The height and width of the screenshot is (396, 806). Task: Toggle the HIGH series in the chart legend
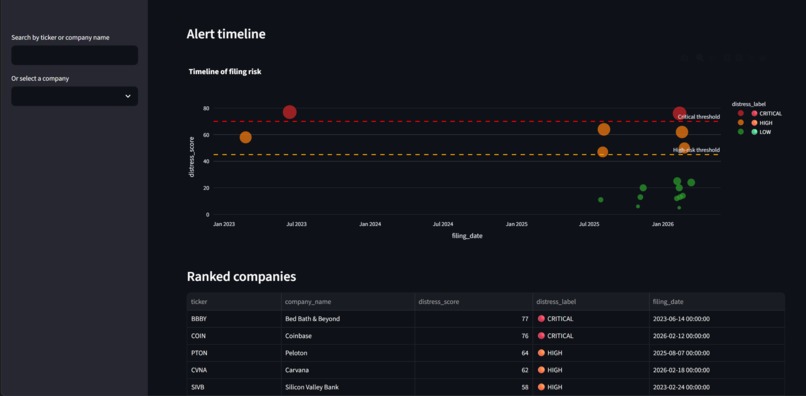(754, 123)
